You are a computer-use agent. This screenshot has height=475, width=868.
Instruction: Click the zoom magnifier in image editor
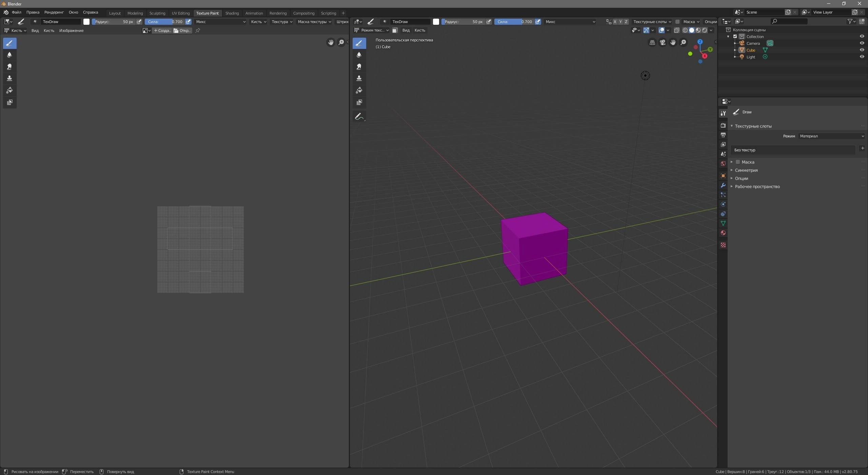tap(341, 42)
